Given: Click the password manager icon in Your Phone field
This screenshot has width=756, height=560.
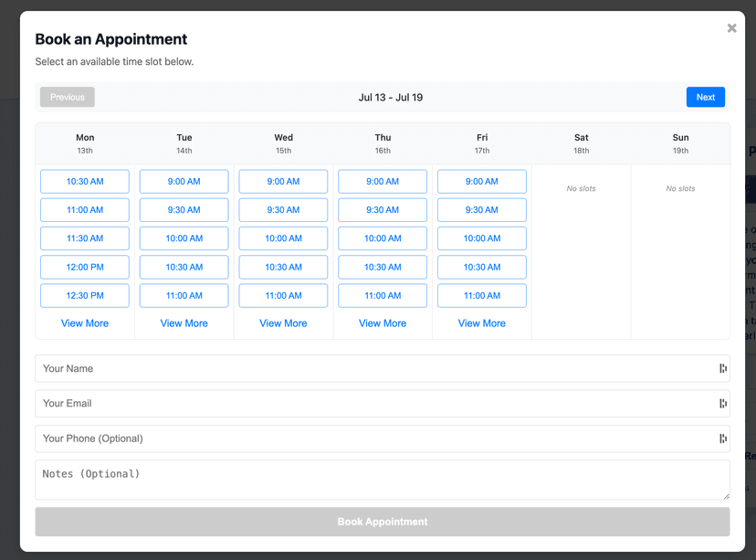Looking at the screenshot, I should [x=723, y=438].
